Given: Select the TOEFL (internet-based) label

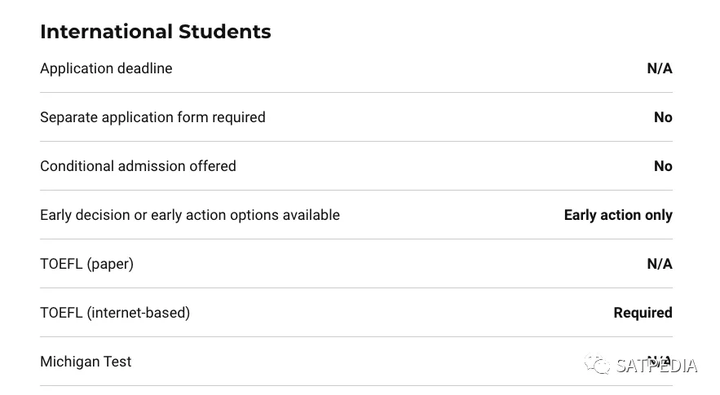Looking at the screenshot, I should point(115,313).
